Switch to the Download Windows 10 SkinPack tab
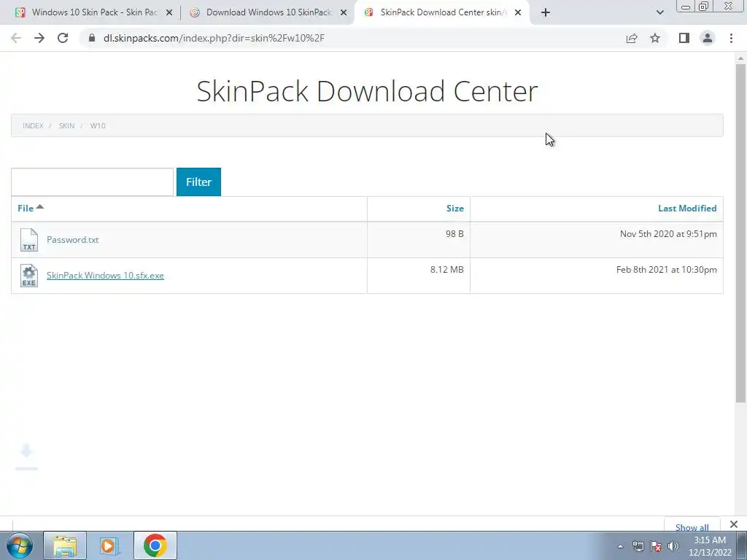The height and width of the screenshot is (560, 747). (268, 12)
